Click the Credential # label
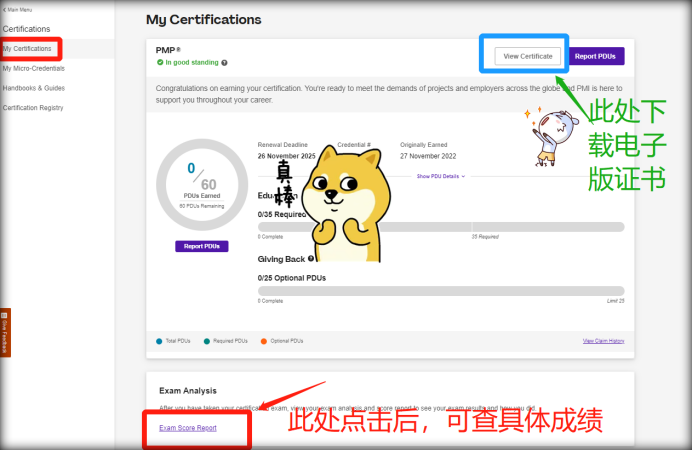 pyautogui.click(x=354, y=145)
